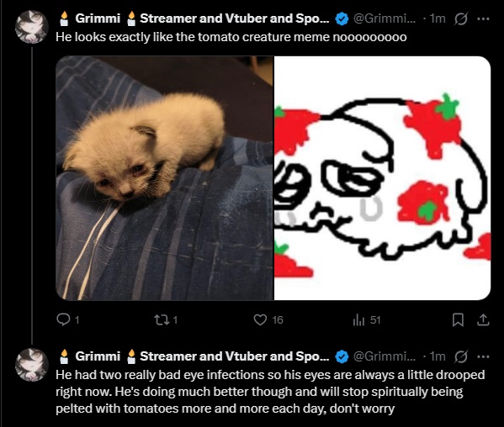Screen dimensions: 504x427
Task: Click the avatar on the second tweet
Action: coord(31,365)
